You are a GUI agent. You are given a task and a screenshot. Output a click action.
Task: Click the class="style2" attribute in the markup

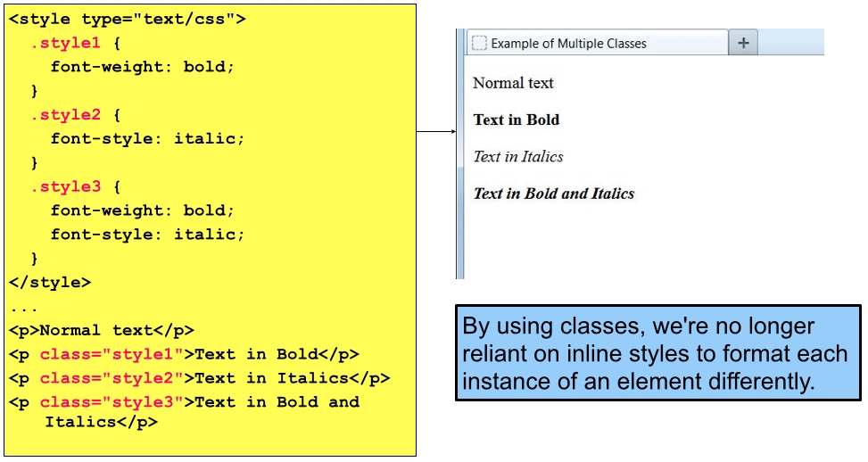coord(112,378)
